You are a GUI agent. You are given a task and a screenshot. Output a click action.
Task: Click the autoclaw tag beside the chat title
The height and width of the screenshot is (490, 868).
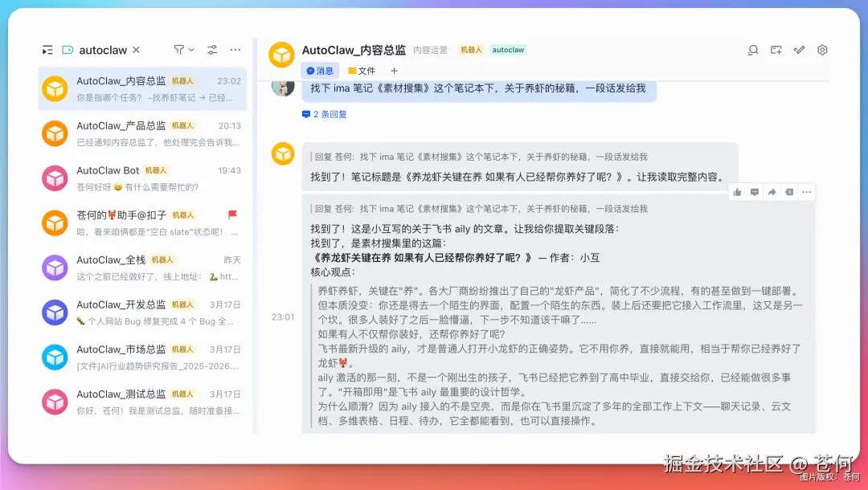(x=508, y=49)
